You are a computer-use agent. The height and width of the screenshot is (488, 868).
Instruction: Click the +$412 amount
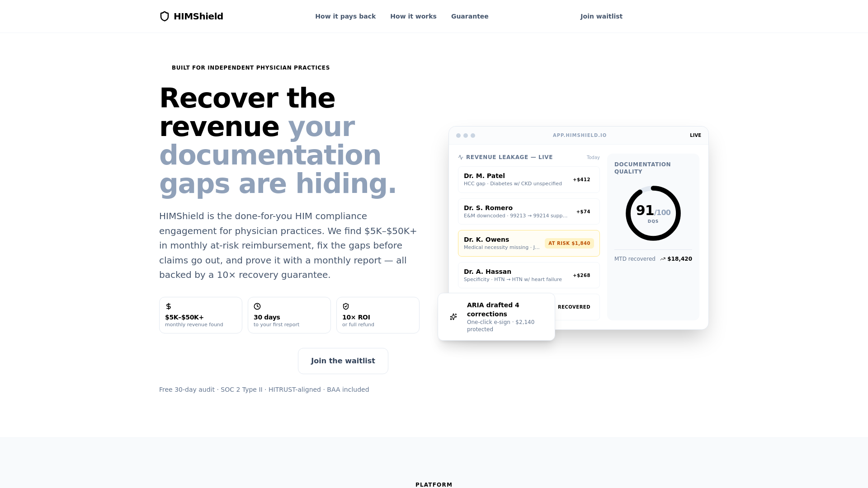tap(581, 180)
